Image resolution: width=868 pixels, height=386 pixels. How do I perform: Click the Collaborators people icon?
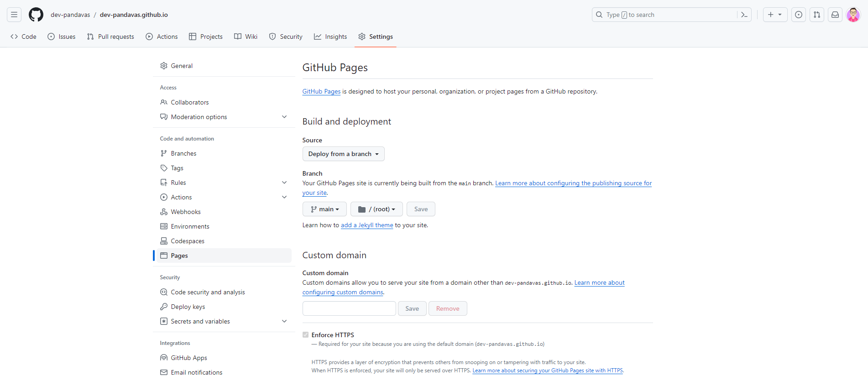(x=164, y=102)
